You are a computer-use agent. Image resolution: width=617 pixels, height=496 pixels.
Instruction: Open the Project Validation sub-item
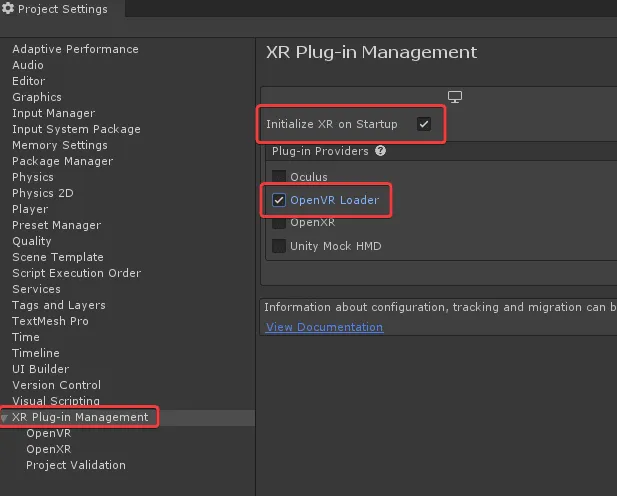click(x=76, y=465)
